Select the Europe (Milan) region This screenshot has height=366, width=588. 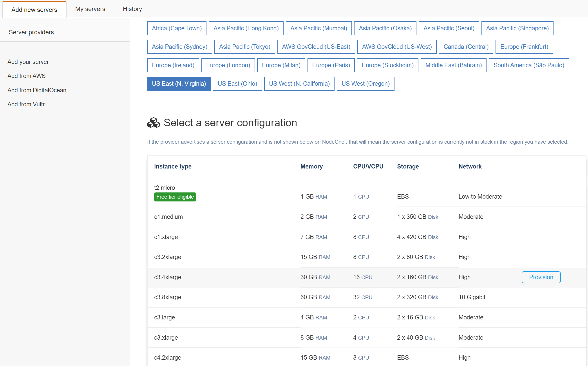281,65
